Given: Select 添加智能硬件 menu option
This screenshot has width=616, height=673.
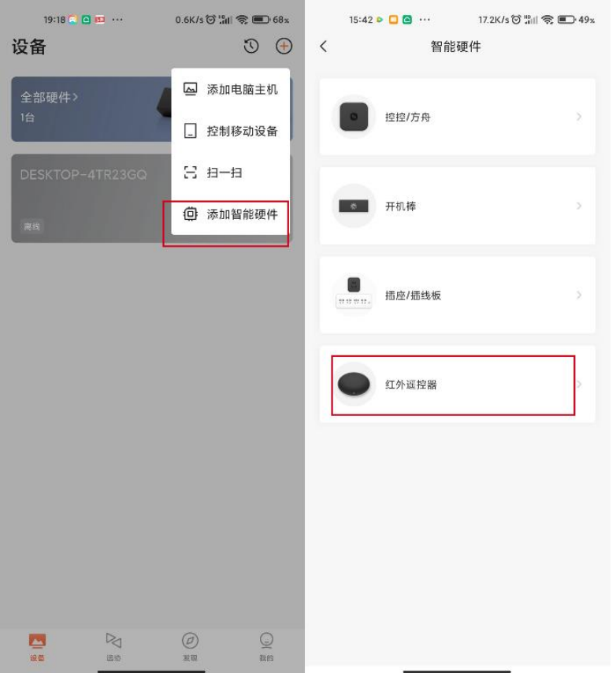Looking at the screenshot, I should click(231, 214).
